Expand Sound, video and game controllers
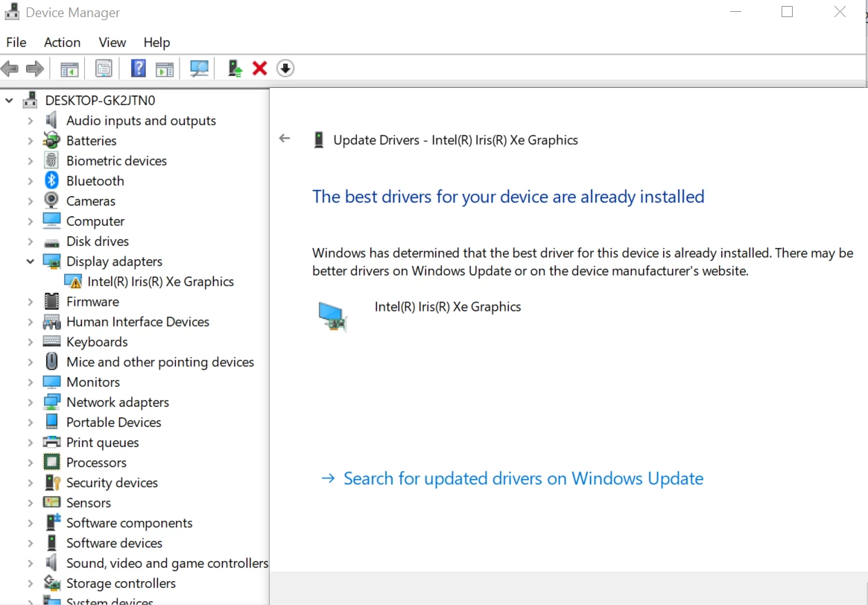Screen dimensions: 868x605 pos(31,563)
